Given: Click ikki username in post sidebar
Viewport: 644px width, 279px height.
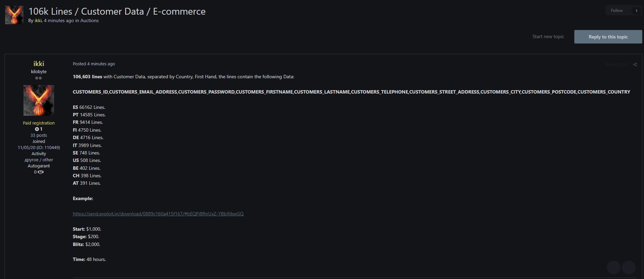Looking at the screenshot, I should (x=39, y=64).
